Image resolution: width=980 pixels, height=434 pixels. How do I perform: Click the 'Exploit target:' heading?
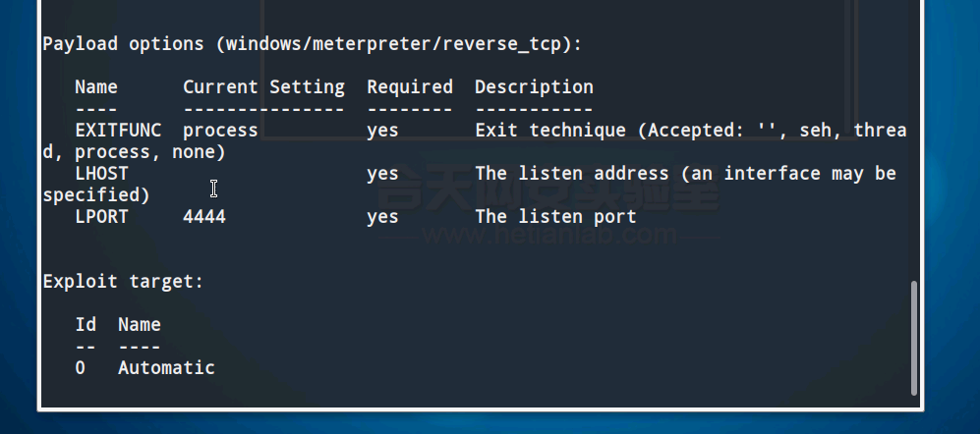click(123, 282)
